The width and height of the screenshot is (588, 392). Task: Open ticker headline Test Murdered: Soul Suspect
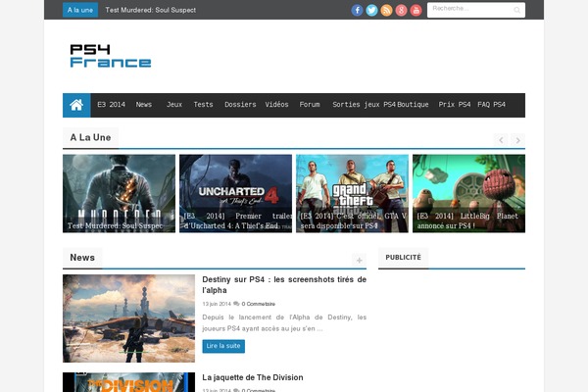(150, 10)
